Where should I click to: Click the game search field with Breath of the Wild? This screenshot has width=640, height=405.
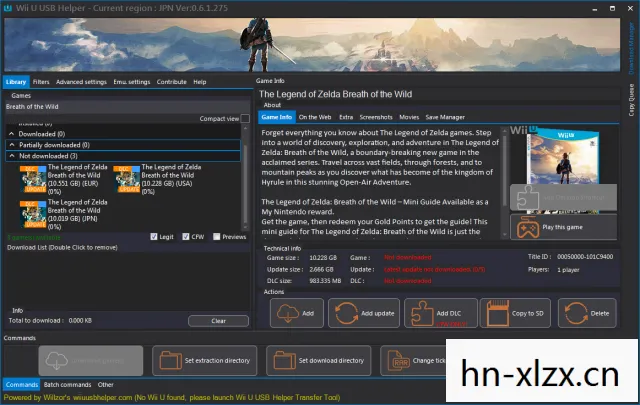127,107
